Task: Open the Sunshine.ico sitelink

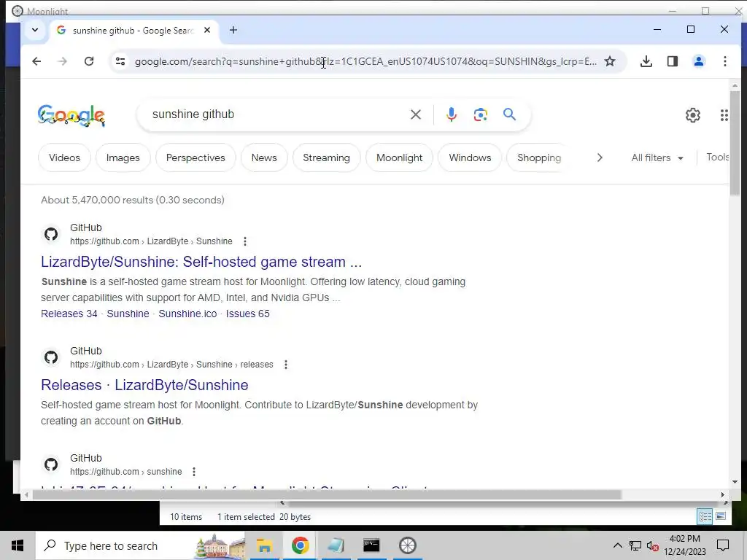Action: pos(187,314)
